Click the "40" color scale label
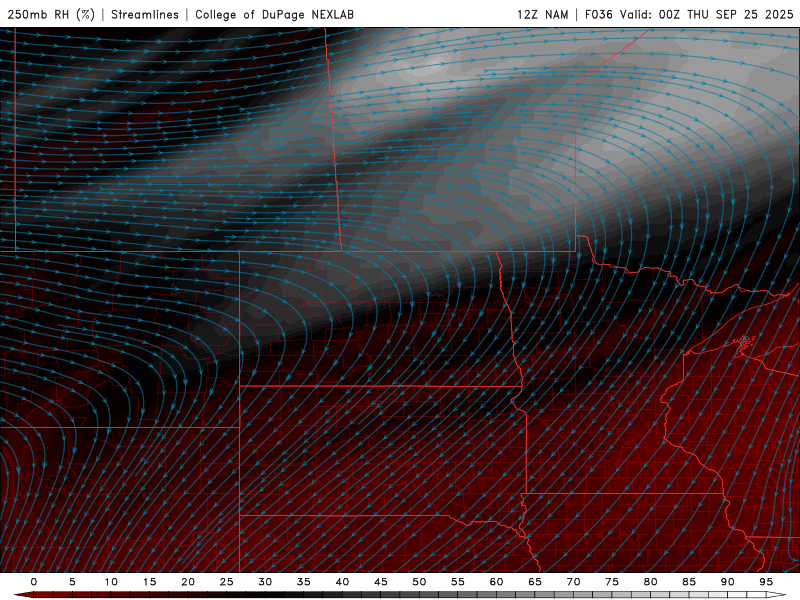 [342, 582]
